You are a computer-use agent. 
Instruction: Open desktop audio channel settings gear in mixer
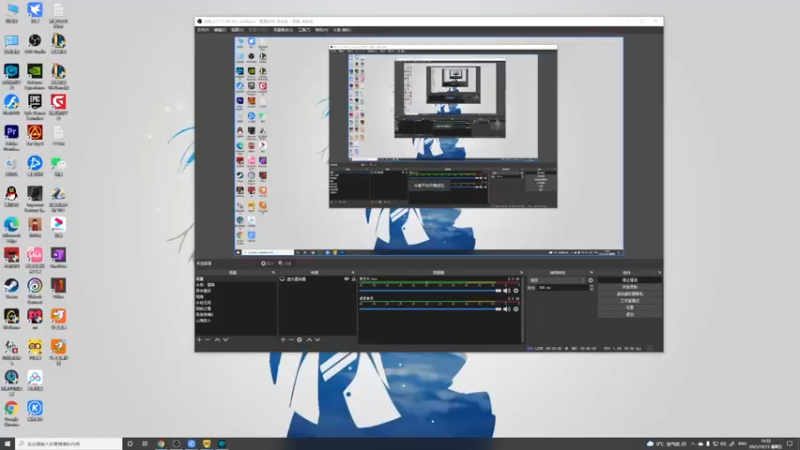click(516, 309)
